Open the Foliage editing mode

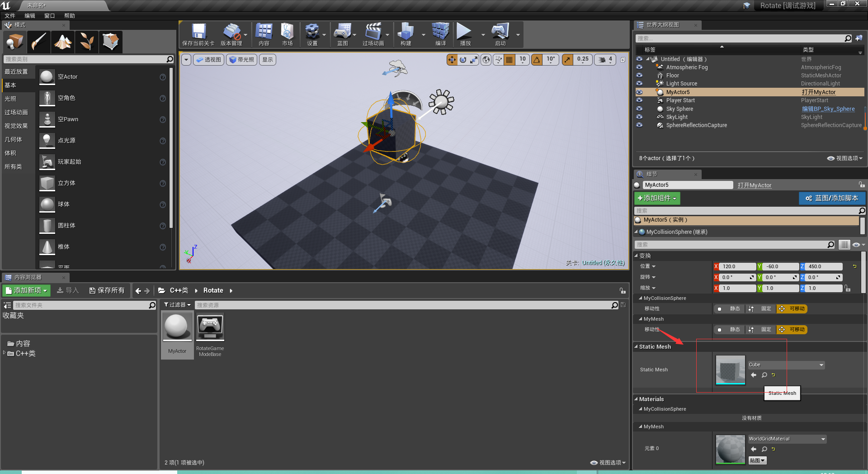(x=86, y=42)
